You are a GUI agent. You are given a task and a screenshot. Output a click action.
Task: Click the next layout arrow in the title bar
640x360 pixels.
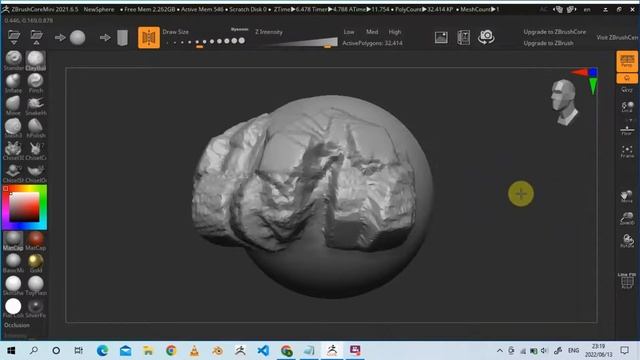571,9
